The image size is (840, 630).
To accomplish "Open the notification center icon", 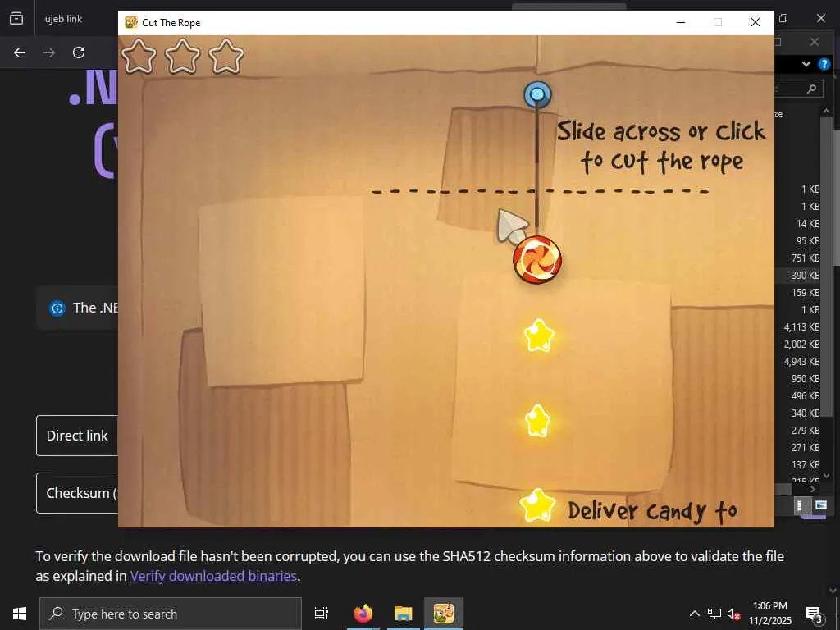I will 815,614.
